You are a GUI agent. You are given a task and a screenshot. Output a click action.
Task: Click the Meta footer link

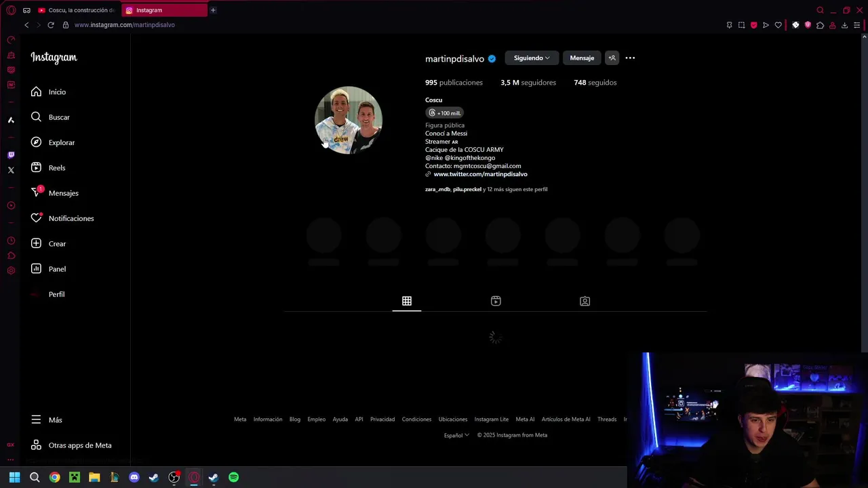(x=240, y=420)
